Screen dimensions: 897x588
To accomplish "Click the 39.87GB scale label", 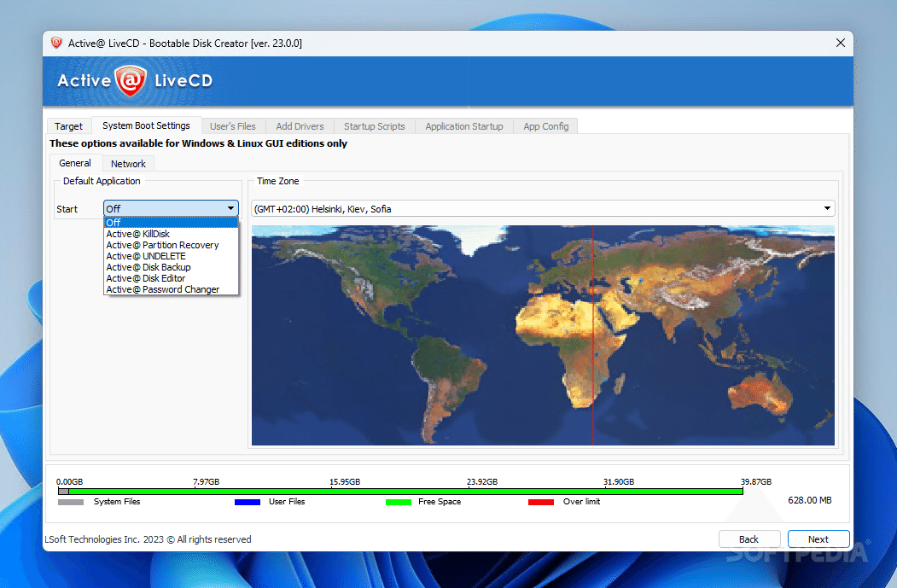I will coord(756,481).
